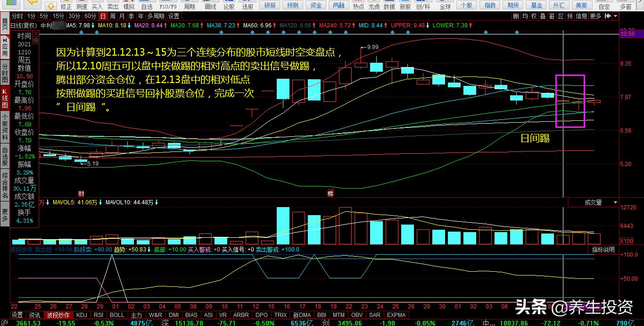The image size is (644, 326).
Task: Expand the 更多 sidebar item
Action: tap(5, 215)
